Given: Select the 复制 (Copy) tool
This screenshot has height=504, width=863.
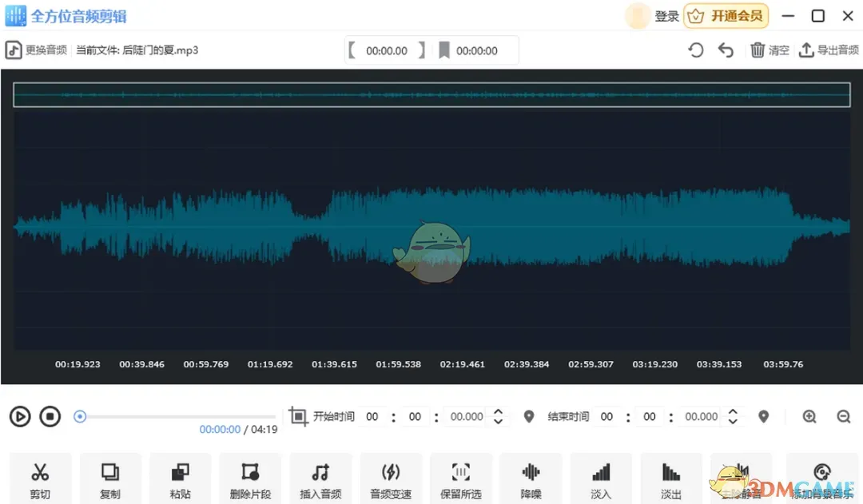Looking at the screenshot, I should click(x=110, y=479).
